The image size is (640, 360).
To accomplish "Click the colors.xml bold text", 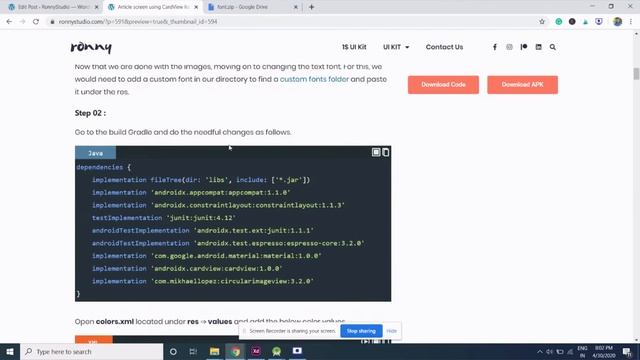I will (115, 322).
